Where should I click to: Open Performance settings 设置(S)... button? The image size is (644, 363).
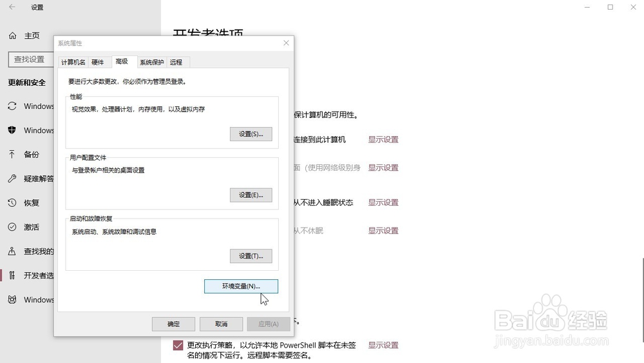click(x=251, y=134)
